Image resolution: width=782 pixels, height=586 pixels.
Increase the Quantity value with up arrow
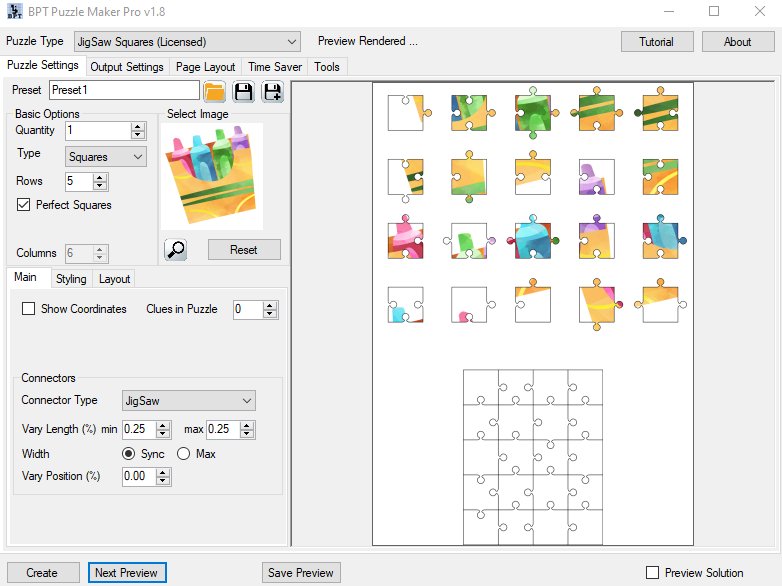[x=138, y=126]
